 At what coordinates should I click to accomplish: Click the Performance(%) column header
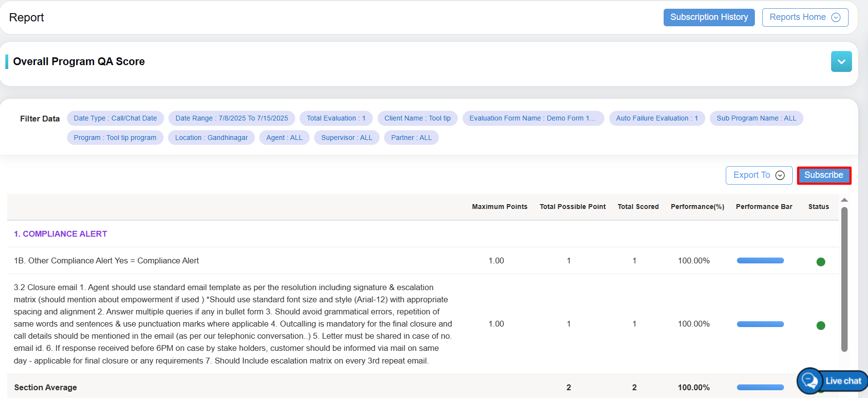coord(697,207)
